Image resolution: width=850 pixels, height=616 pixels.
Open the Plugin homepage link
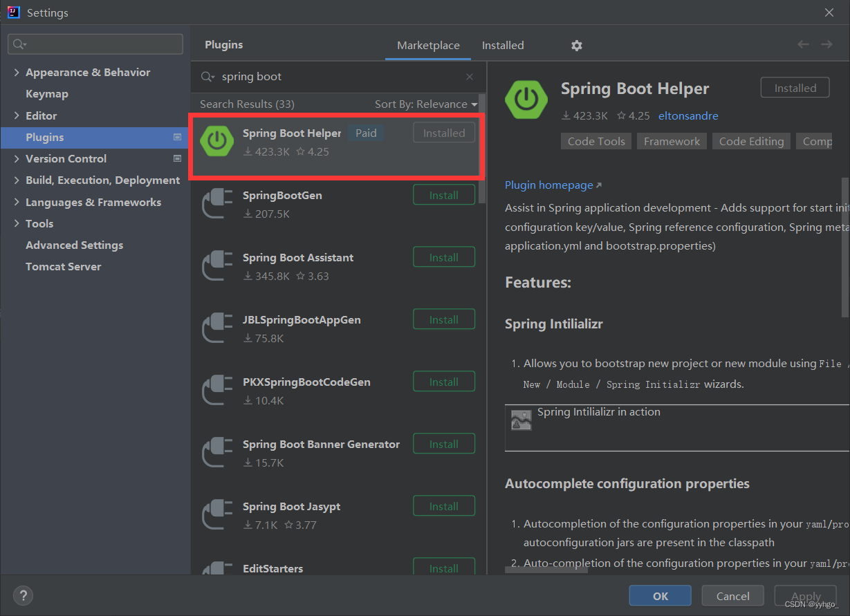(549, 185)
